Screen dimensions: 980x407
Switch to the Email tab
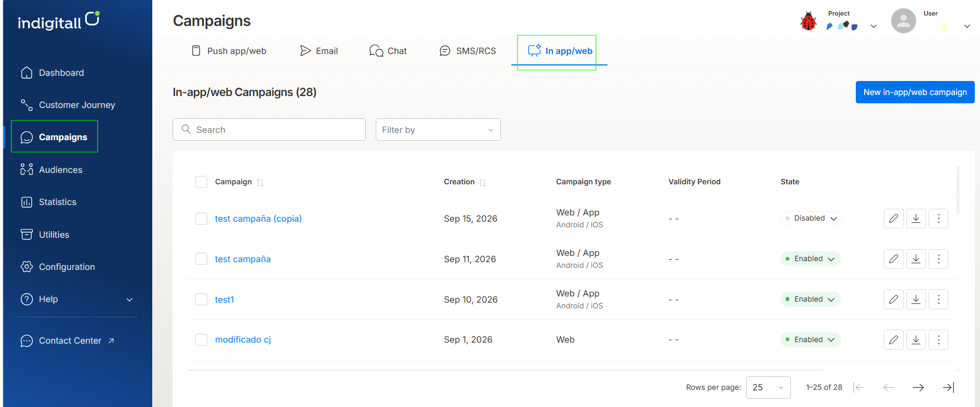319,51
